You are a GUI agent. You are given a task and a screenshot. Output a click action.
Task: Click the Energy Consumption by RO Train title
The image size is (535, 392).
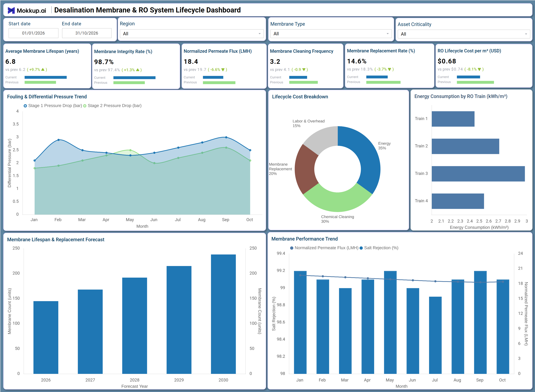click(461, 96)
